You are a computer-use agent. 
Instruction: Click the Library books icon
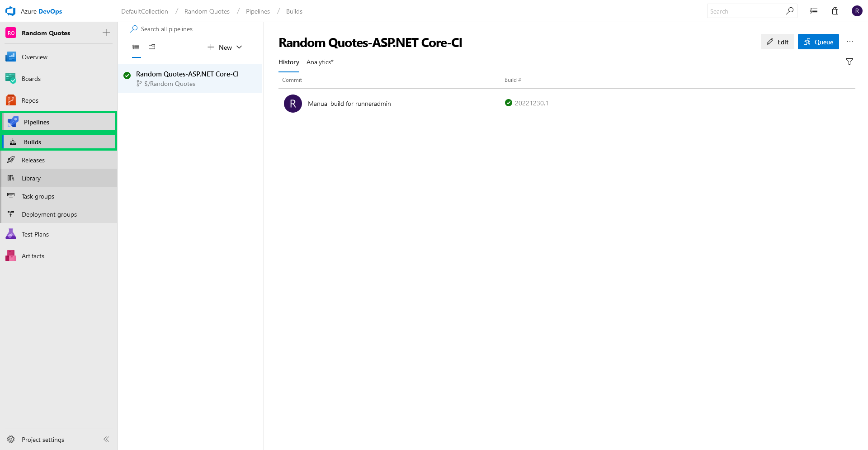(x=11, y=178)
